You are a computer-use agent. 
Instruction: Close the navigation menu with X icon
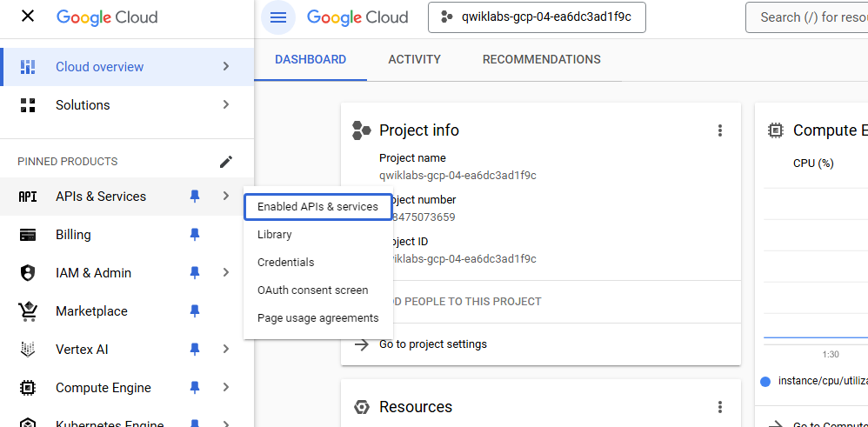click(x=27, y=17)
